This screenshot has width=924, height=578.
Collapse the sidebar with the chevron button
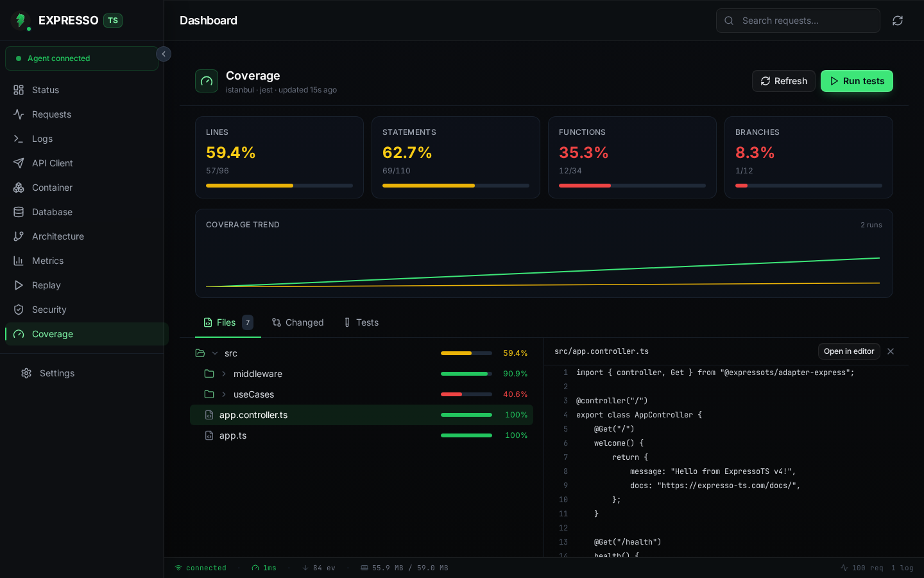pos(164,54)
